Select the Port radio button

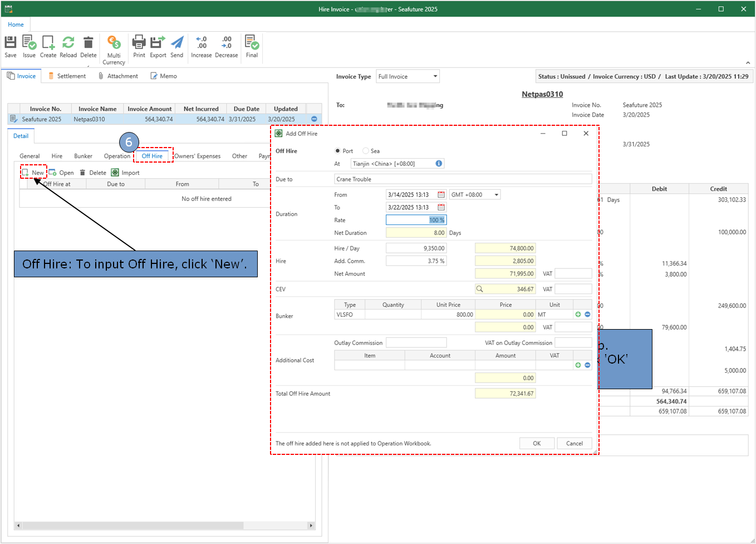point(338,151)
